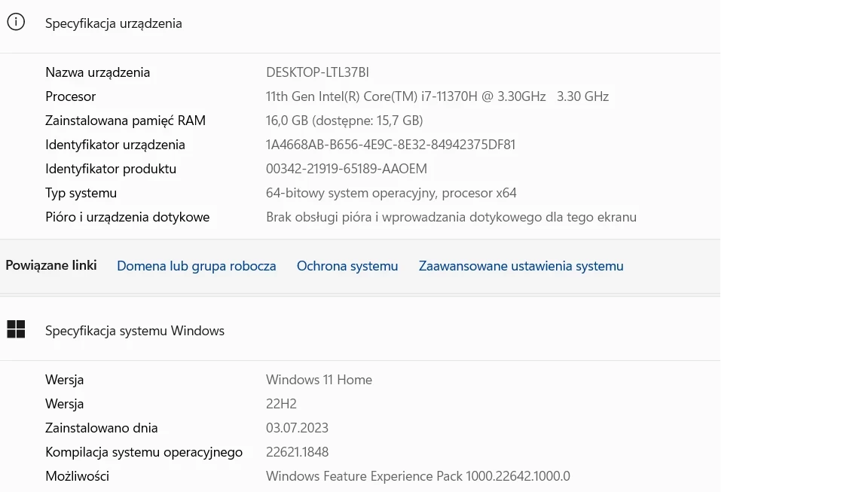868x492 pixels.
Task: Click the Pióro i urządzenia dotykowe label
Action: [127, 217]
